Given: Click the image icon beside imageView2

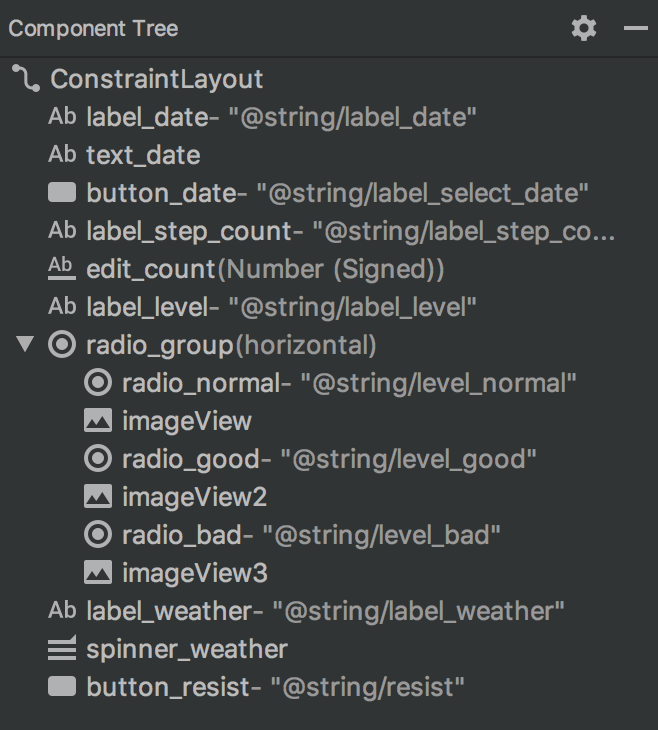Looking at the screenshot, I should coord(98,496).
